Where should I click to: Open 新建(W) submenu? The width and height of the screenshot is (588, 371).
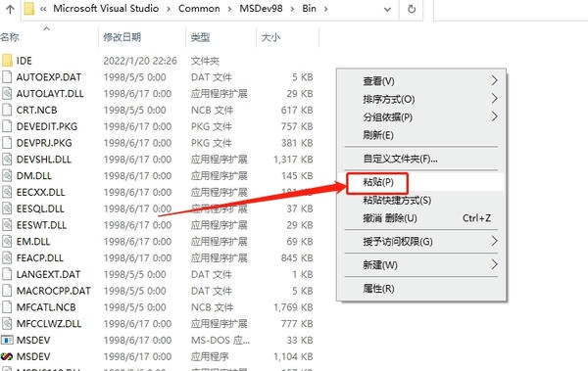421,265
